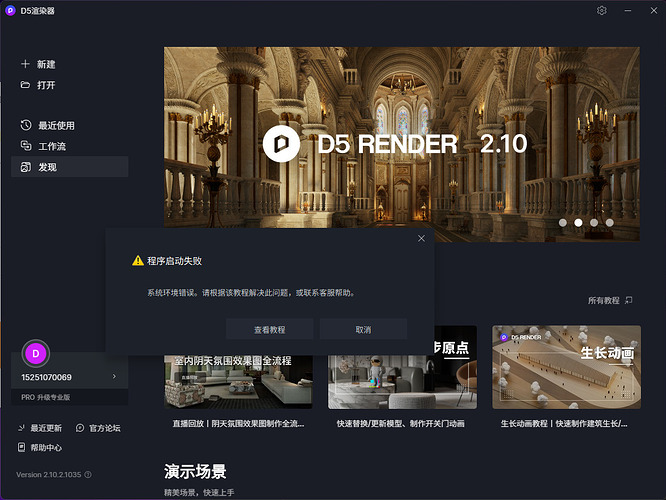Click the Version 2.10.2.1035 text
The height and width of the screenshot is (500, 666).
48,475
